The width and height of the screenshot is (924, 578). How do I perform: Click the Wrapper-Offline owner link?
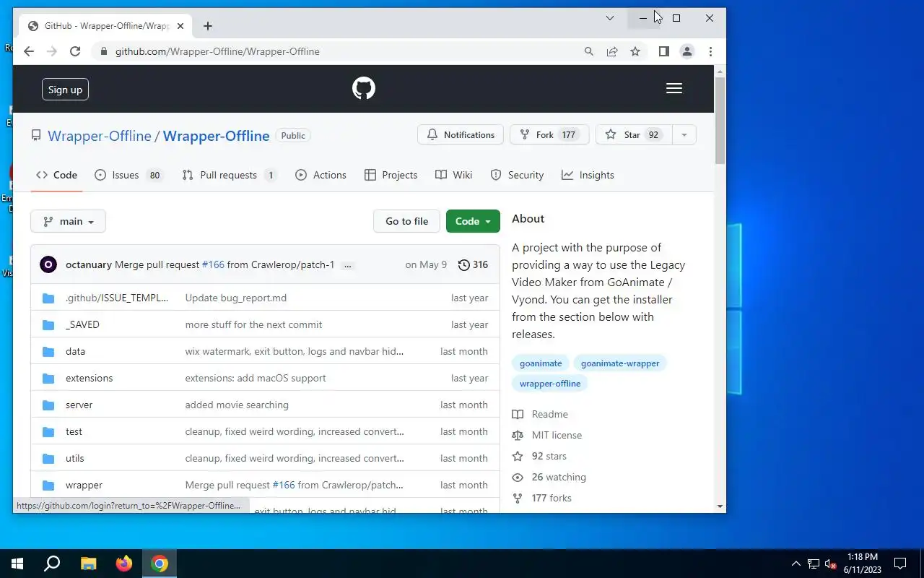(100, 136)
